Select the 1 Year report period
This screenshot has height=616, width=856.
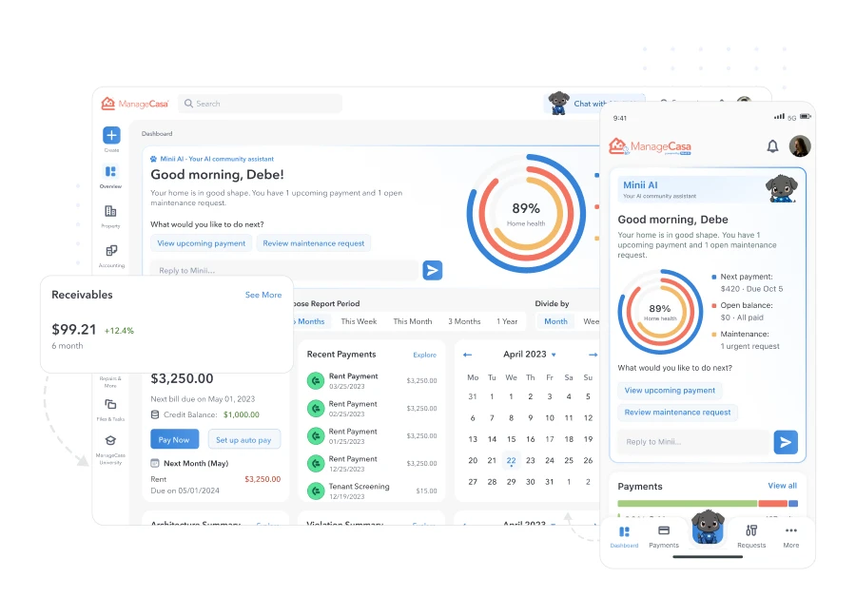tap(507, 321)
